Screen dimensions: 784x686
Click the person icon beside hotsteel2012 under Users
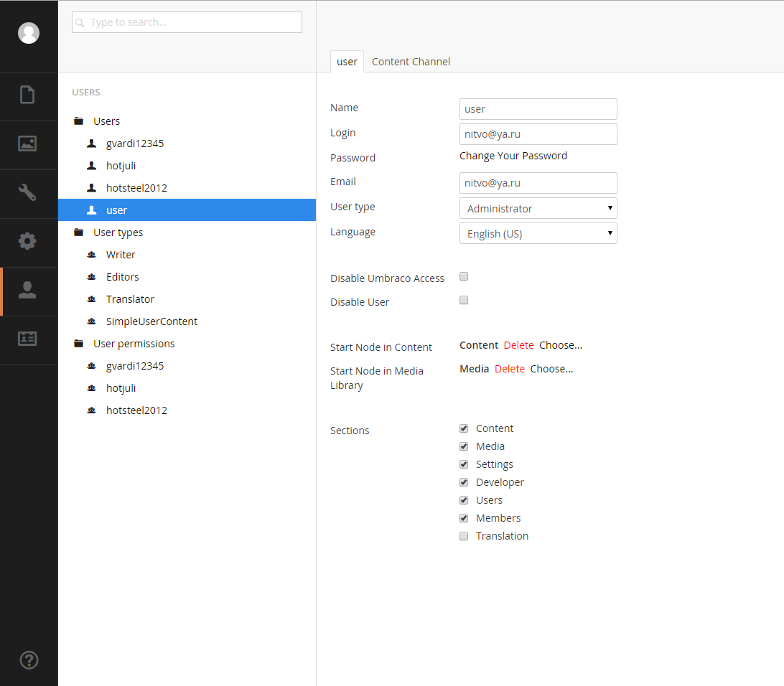[x=91, y=188]
